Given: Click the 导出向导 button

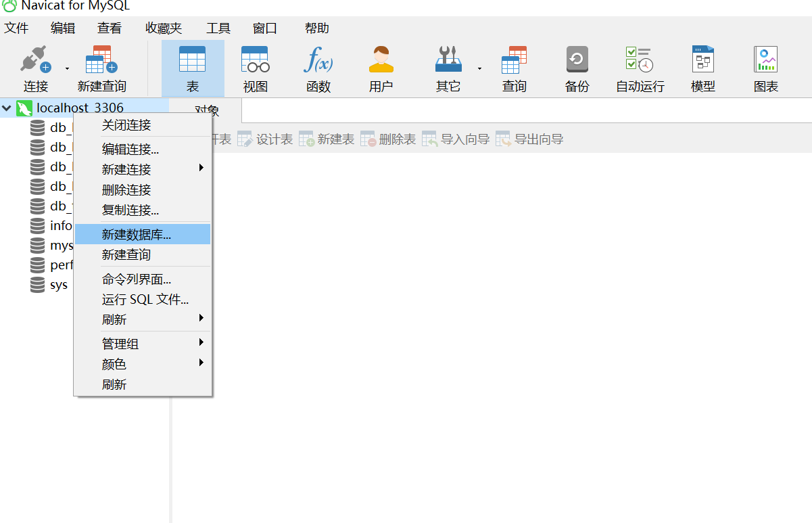Looking at the screenshot, I should coord(529,139).
